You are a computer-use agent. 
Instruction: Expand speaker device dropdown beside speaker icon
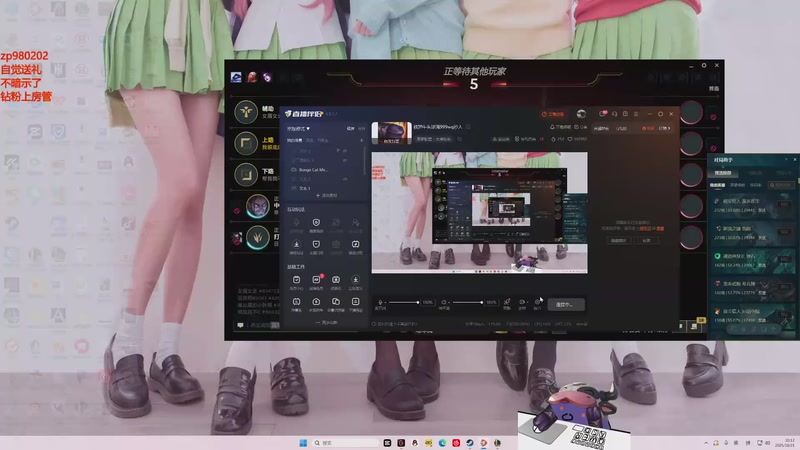[449, 302]
